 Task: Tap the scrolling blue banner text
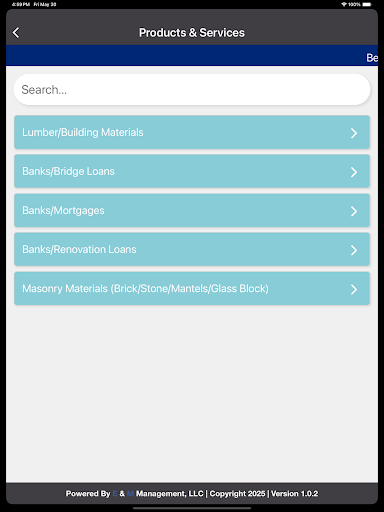click(372, 58)
